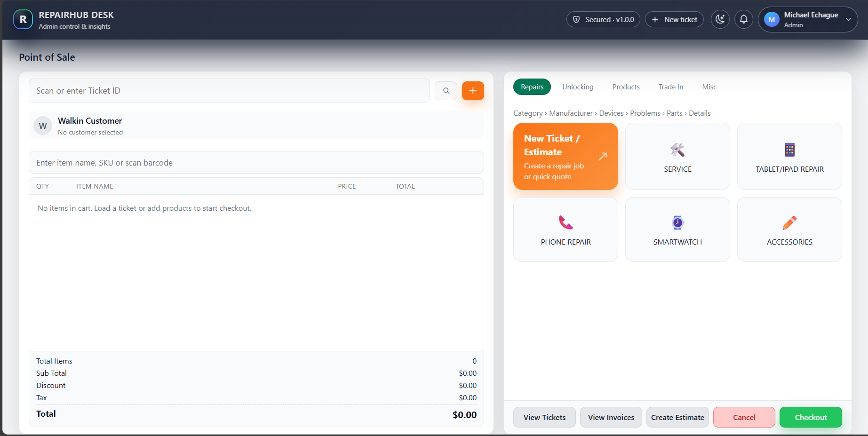Viewport: 868px width, 436px height.
Task: Open the Products tab
Action: tap(626, 87)
